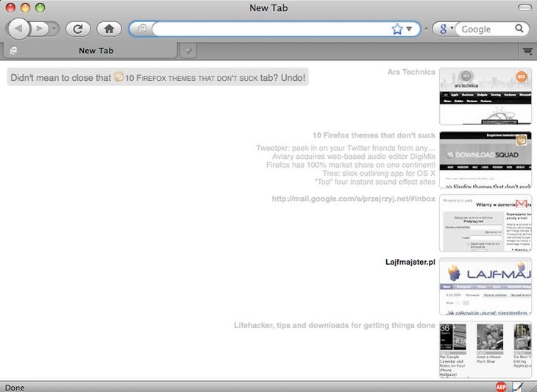Click the pen icon in status bar

pos(518,387)
